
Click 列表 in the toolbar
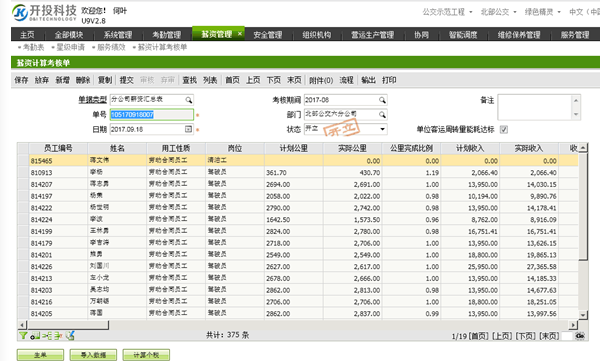[210, 80]
